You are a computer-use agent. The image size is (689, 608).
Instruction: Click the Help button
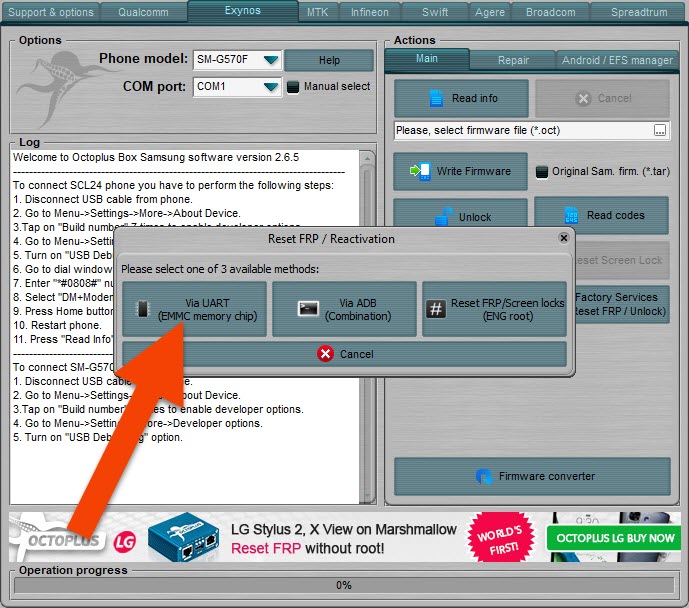click(x=329, y=60)
